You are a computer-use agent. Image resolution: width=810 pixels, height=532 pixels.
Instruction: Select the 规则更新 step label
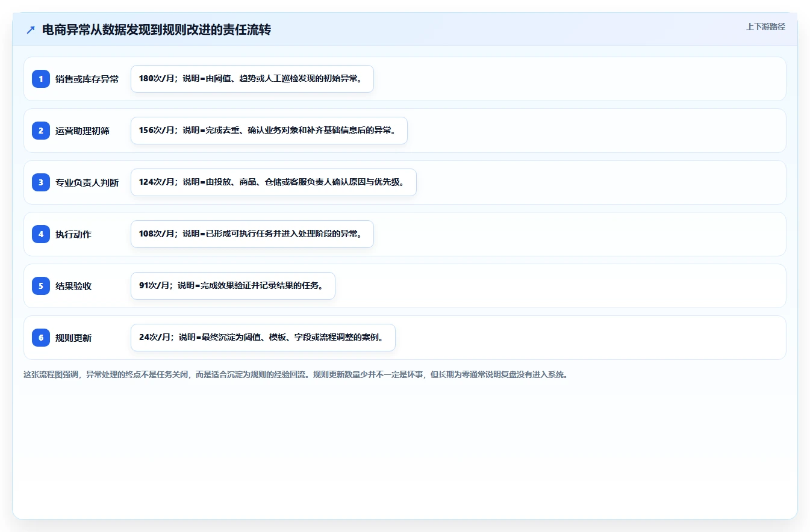click(x=73, y=338)
